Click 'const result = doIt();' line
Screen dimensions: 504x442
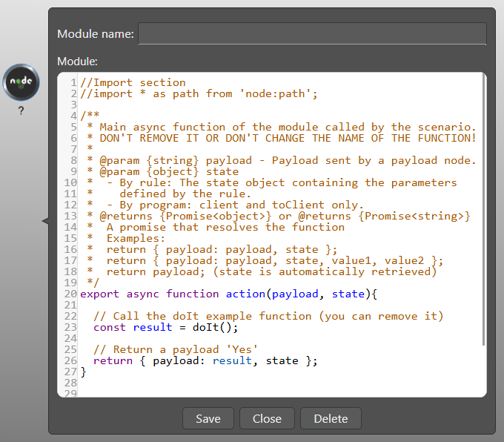[166, 328]
